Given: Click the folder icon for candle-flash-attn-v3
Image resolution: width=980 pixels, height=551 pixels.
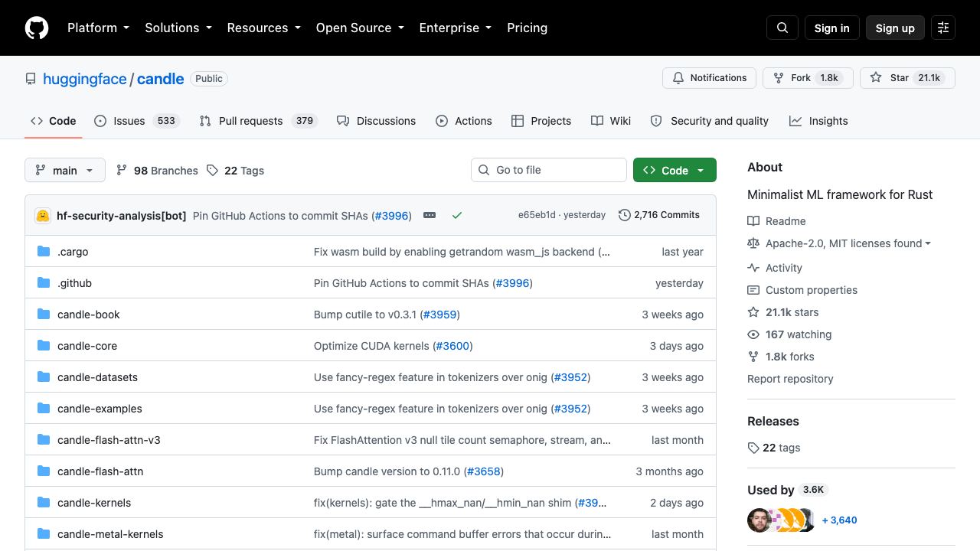Looking at the screenshot, I should click(x=44, y=439).
